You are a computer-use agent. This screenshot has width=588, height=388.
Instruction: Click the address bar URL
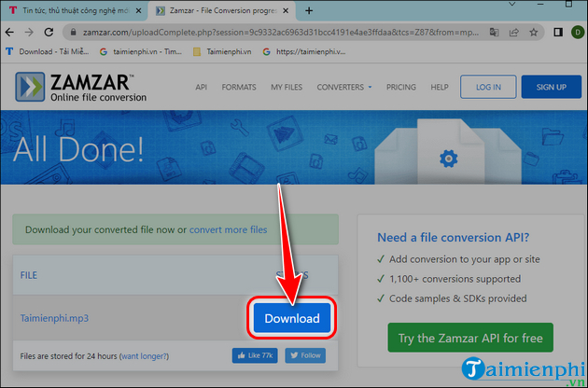(281, 33)
